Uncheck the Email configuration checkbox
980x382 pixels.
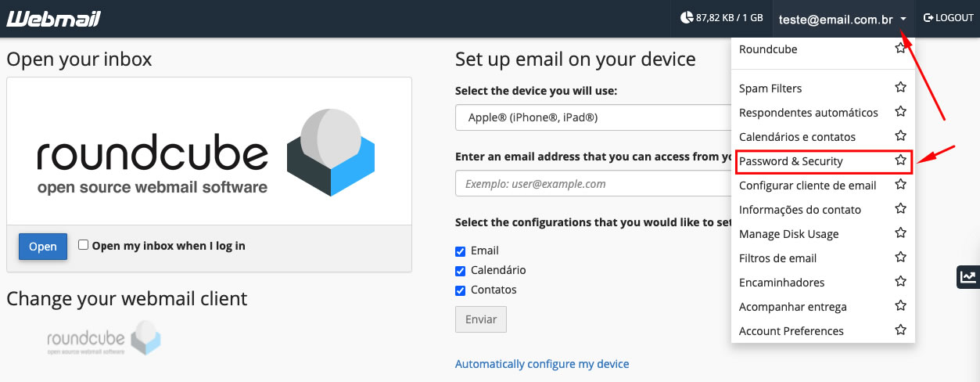(x=461, y=251)
